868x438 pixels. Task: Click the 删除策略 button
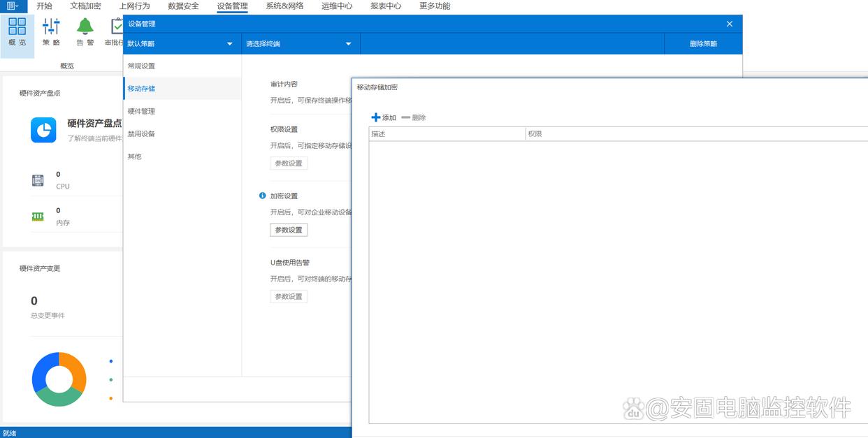(x=703, y=44)
